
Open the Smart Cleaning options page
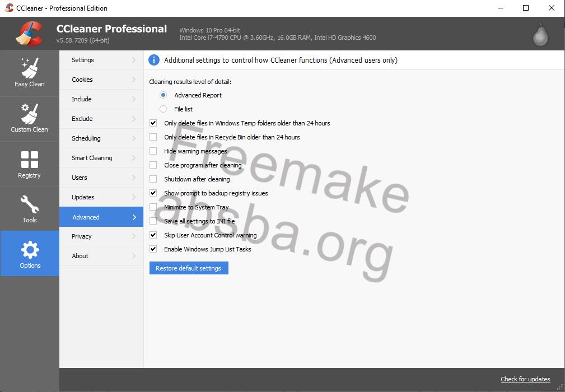[x=101, y=158]
